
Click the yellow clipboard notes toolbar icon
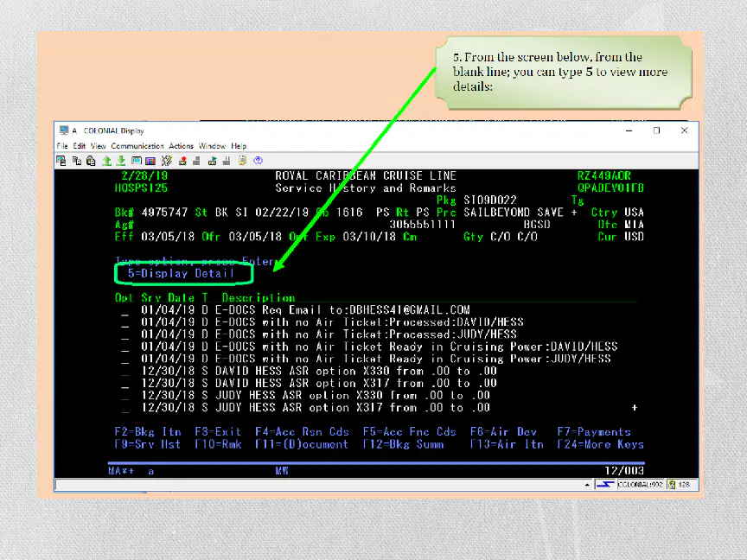[242, 161]
